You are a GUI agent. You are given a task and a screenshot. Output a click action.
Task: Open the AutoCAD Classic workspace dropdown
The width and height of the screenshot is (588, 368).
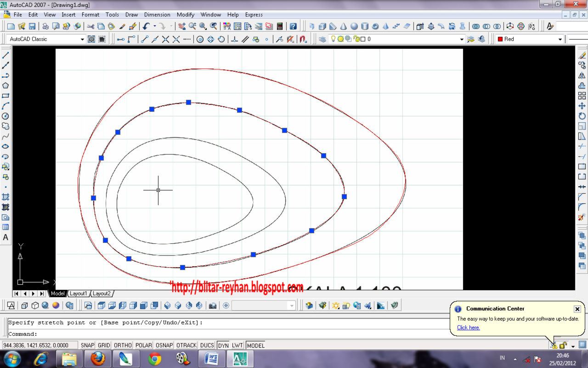(x=82, y=40)
